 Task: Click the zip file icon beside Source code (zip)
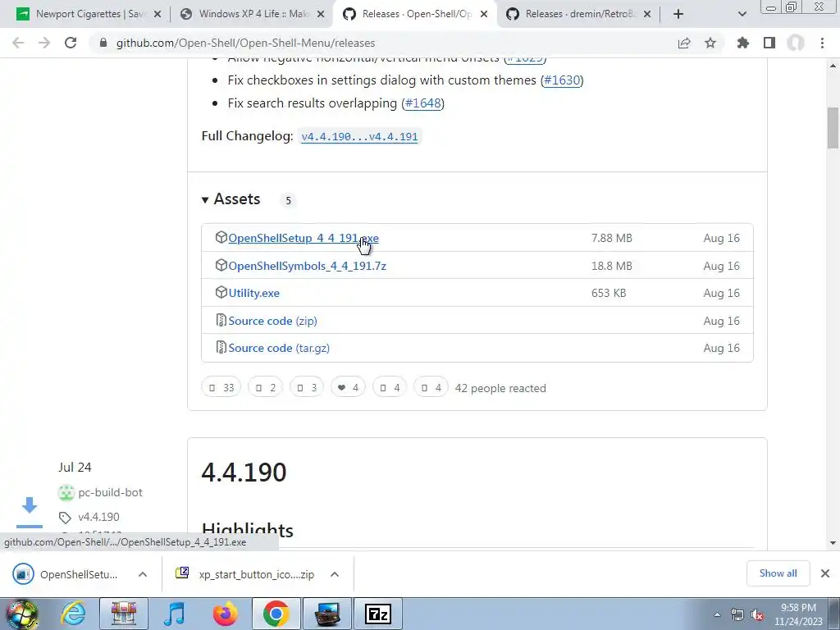[x=221, y=320]
